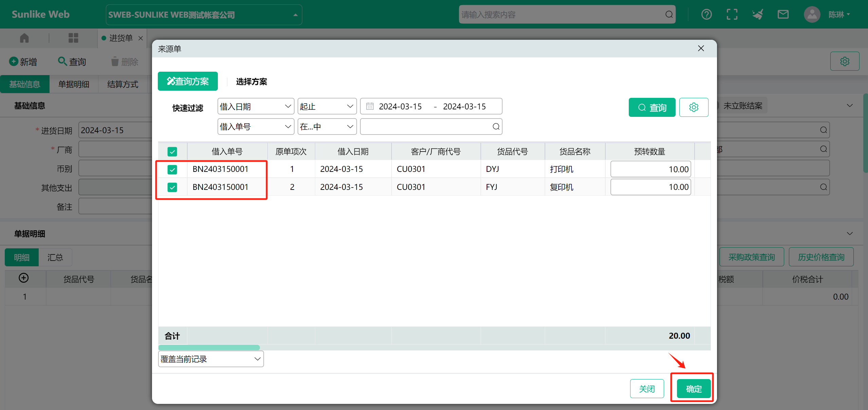Click the 关闭 button

pyautogui.click(x=647, y=389)
